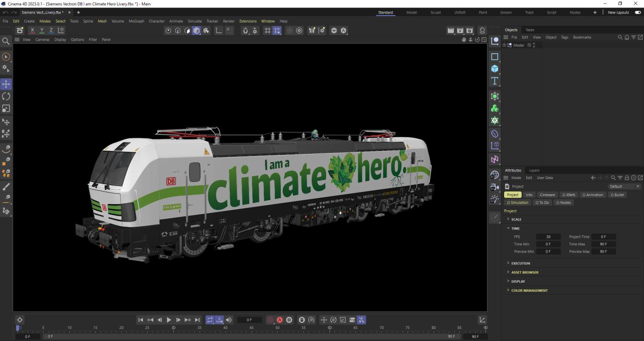The height and width of the screenshot is (341, 644).
Task: Click the Render to Picture Viewer icon
Action: 460,31
